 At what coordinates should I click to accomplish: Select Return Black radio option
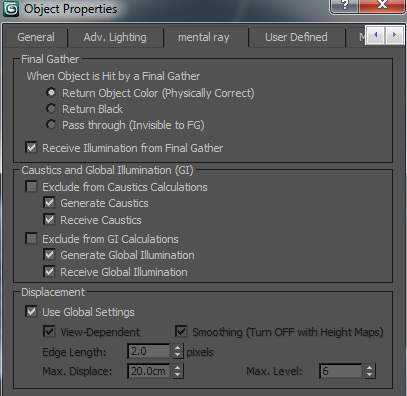[x=51, y=108]
